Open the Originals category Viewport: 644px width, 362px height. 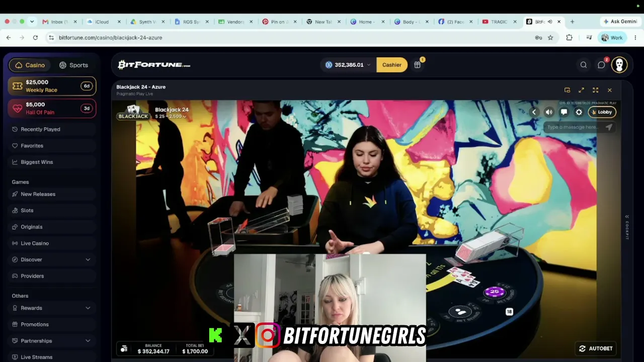51,227
